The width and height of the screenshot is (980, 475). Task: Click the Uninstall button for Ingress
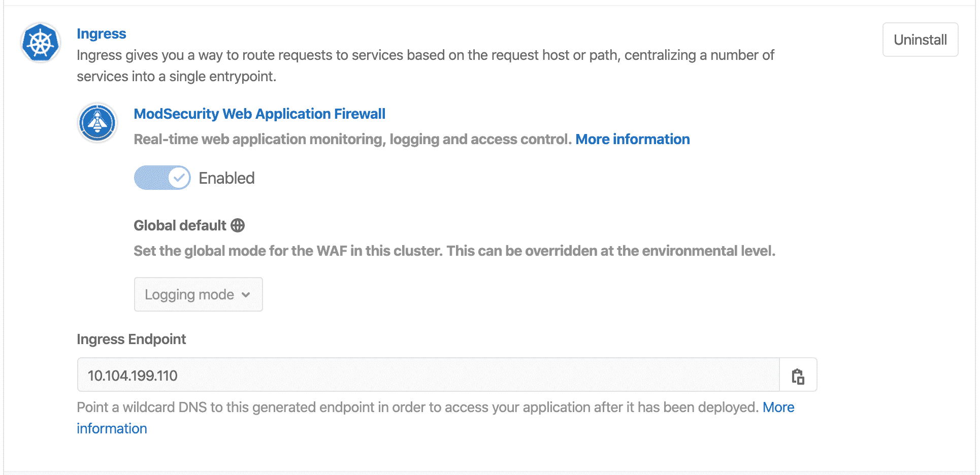click(920, 39)
